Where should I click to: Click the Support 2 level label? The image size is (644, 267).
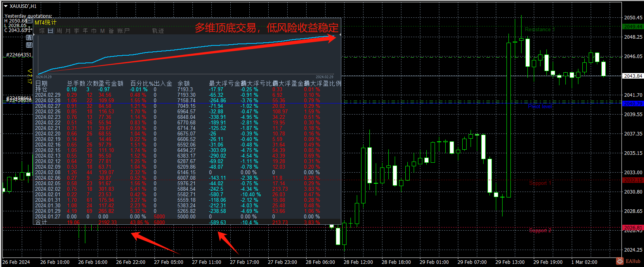540,230
